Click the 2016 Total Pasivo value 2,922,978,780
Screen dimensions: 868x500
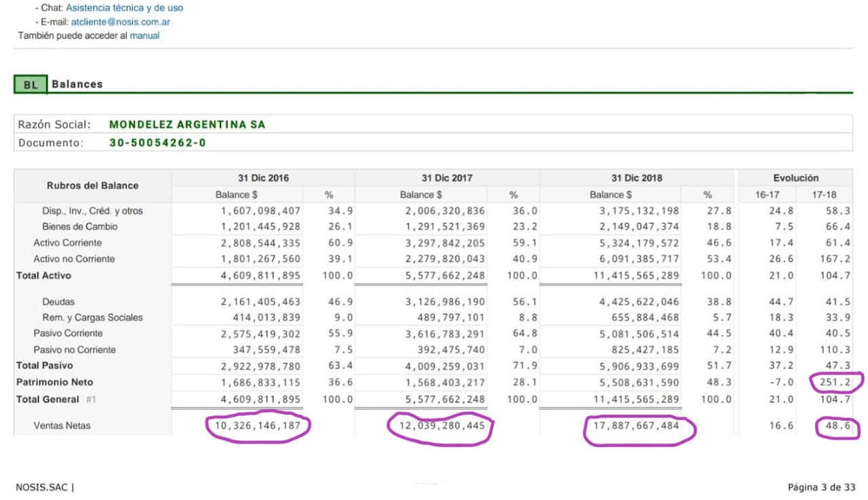[x=260, y=366]
